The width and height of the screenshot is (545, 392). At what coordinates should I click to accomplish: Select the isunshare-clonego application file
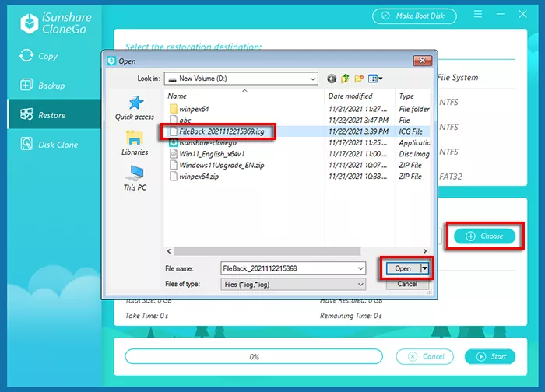click(x=208, y=142)
